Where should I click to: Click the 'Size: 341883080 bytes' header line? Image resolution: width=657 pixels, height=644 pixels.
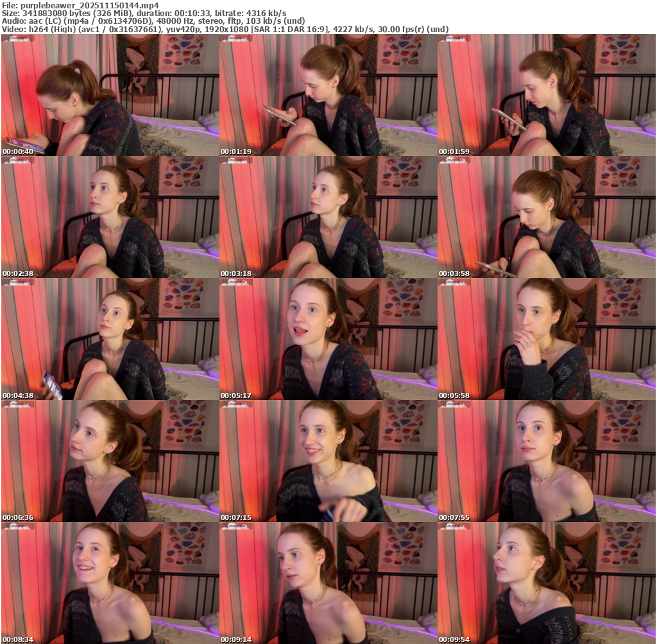pyautogui.click(x=144, y=13)
